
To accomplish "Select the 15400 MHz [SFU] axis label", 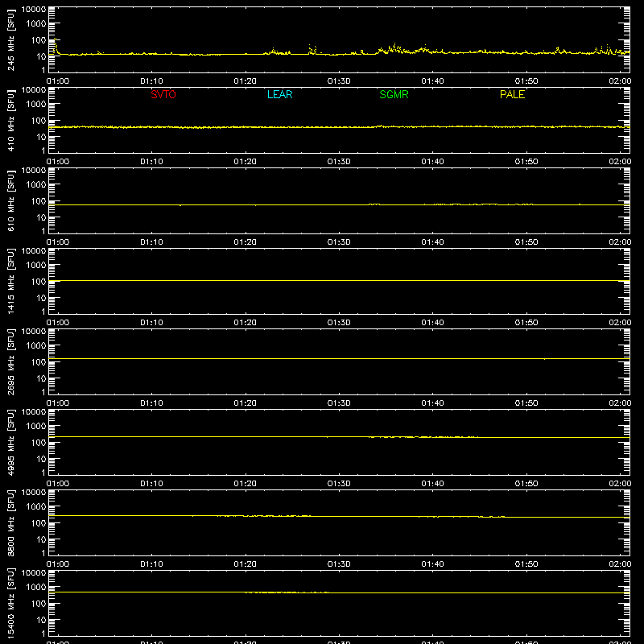I will 10,603.
